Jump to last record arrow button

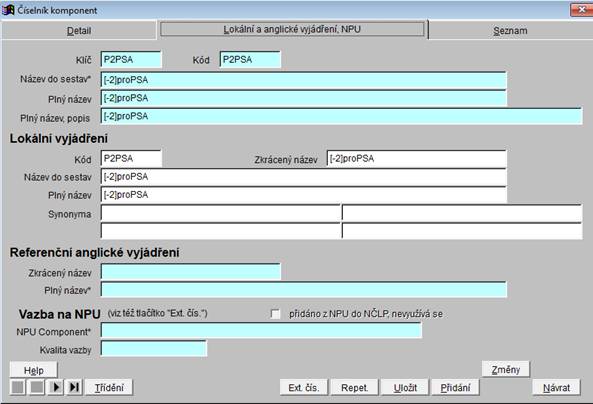[74, 387]
